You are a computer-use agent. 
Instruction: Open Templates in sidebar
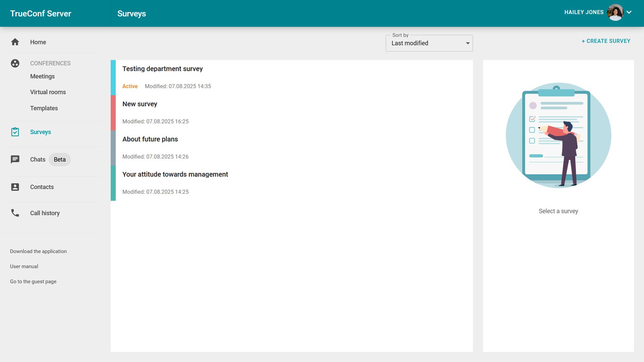44,108
